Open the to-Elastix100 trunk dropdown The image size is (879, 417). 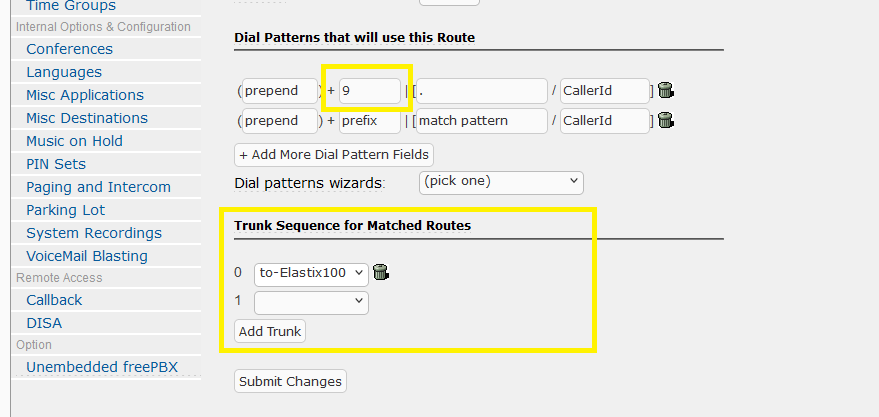(311, 272)
